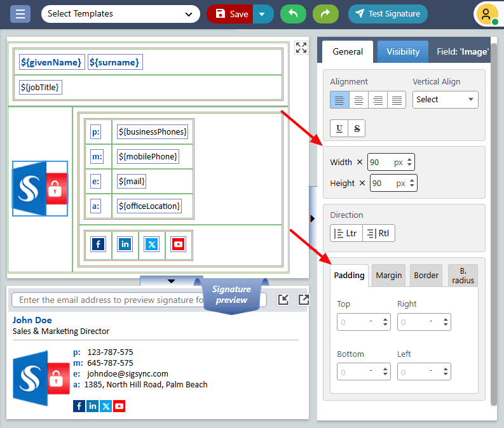Viewport: 504px width, 428px height.
Task: Expand the editor to fullscreen
Action: tap(301, 48)
